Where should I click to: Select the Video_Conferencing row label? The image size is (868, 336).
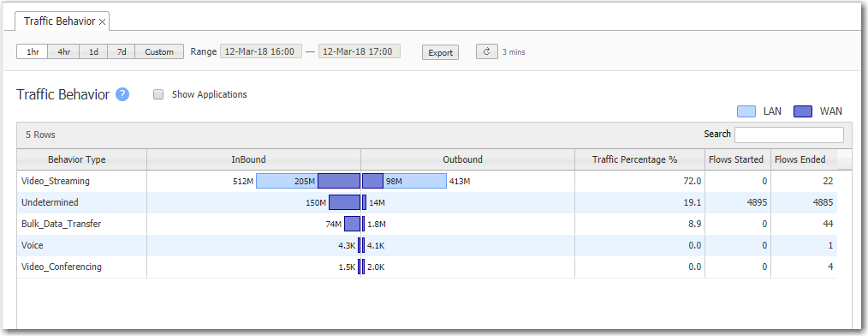click(62, 267)
